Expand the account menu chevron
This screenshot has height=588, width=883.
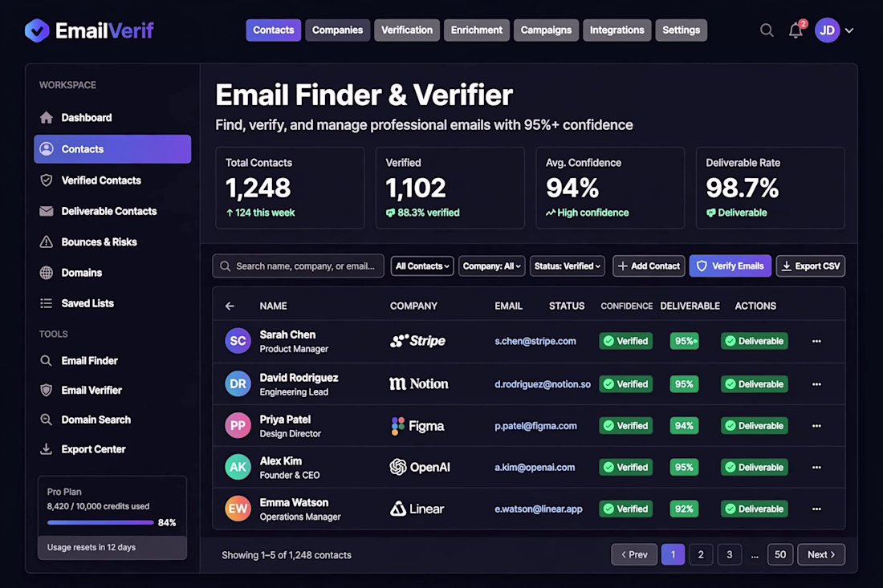[849, 30]
